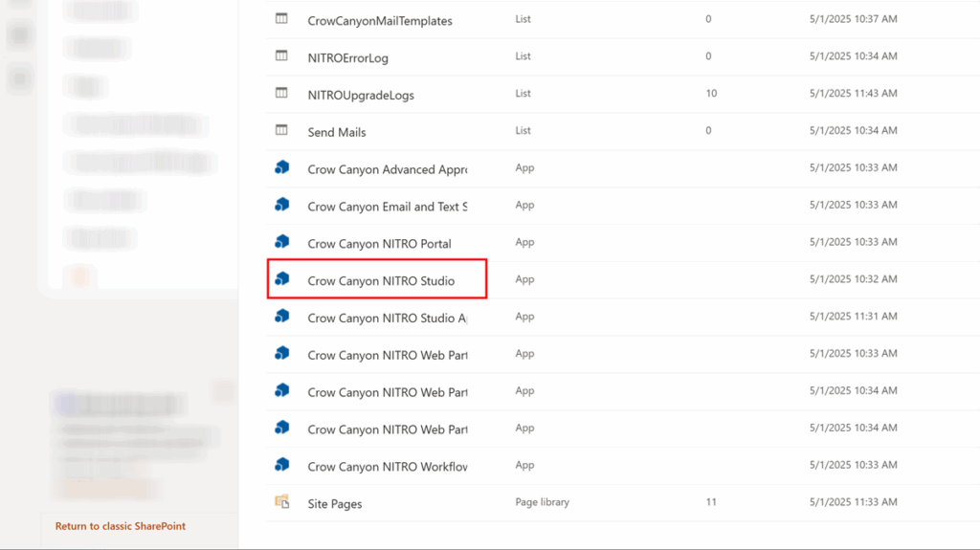Open the CrowCanyonMailTemplates list
980x550 pixels.
[380, 21]
